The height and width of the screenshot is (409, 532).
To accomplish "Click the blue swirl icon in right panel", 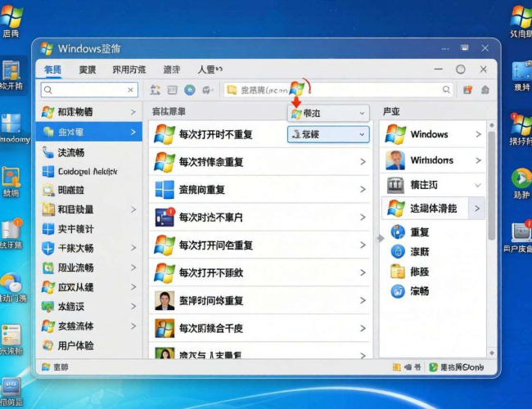I will coord(398,291).
